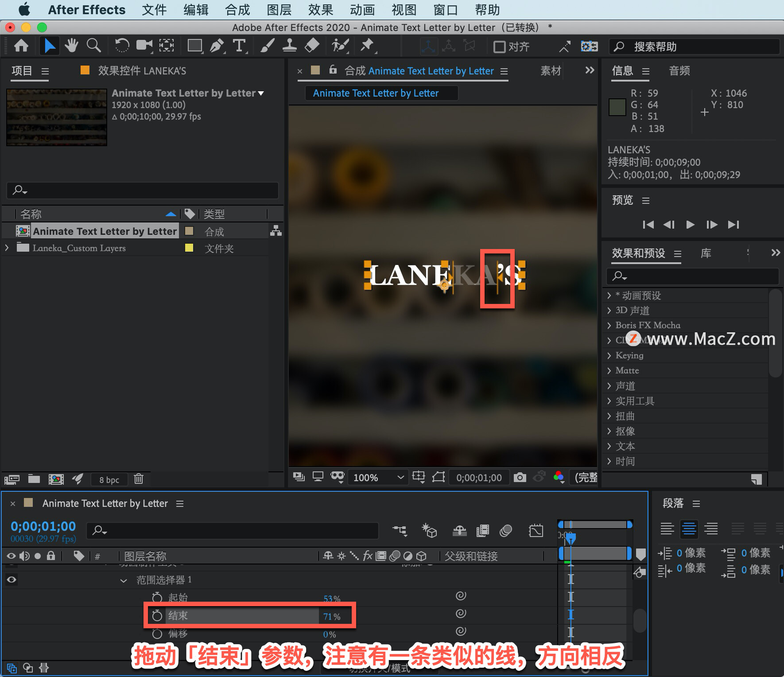Select the Selection arrow tool
Viewport: 784px width, 677px height.
(50, 46)
